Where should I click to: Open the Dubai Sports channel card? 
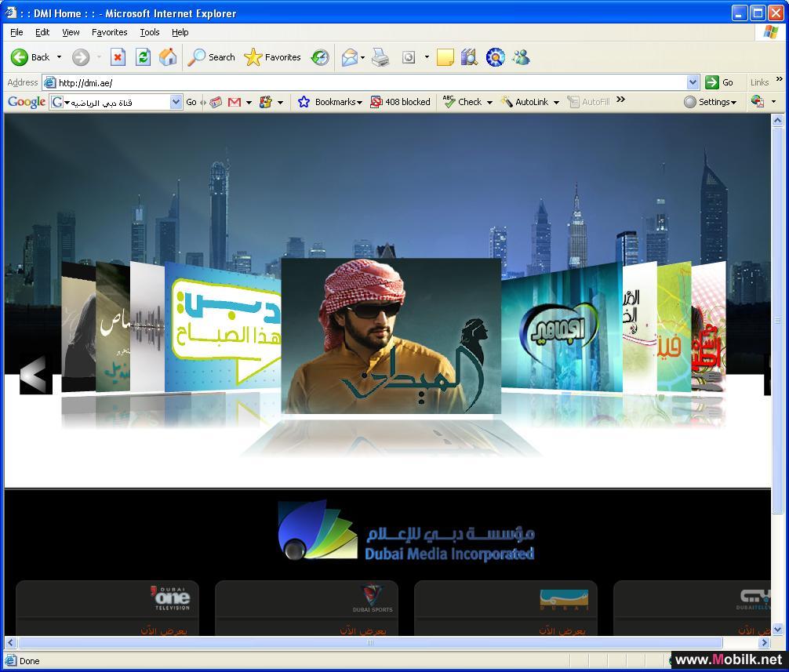[x=307, y=608]
